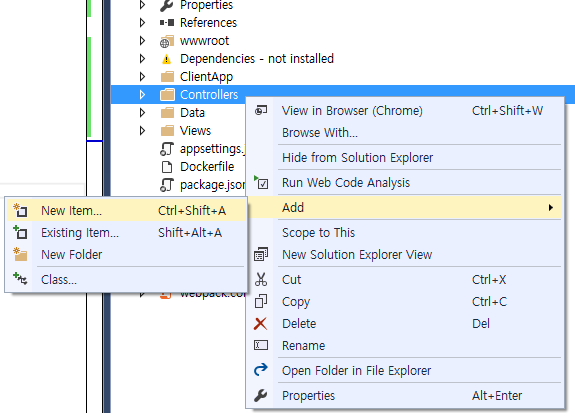Click the Rename icon
The height and width of the screenshot is (416, 575).
[x=261, y=345]
